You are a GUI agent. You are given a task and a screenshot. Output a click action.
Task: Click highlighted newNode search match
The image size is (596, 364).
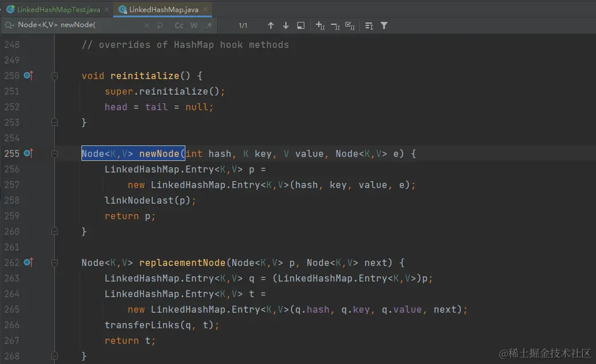click(x=133, y=153)
